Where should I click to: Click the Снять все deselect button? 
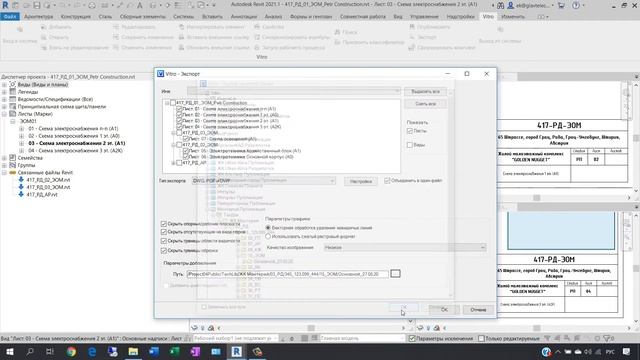point(425,104)
